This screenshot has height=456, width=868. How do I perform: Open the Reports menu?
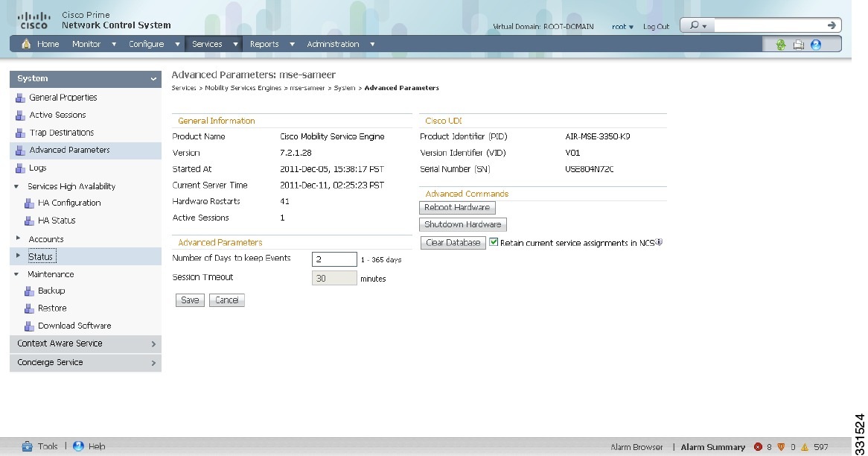coord(264,44)
